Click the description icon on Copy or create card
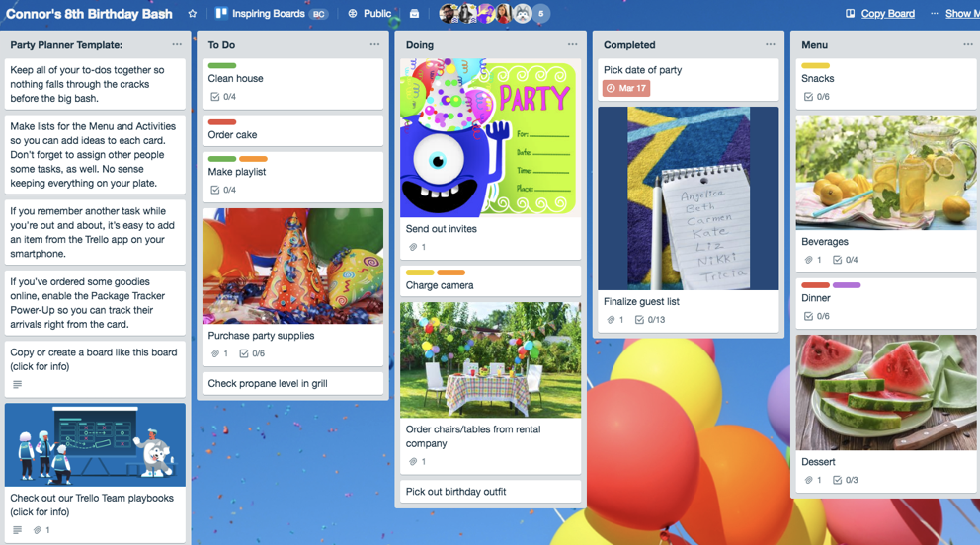The image size is (980, 545). pyautogui.click(x=17, y=385)
